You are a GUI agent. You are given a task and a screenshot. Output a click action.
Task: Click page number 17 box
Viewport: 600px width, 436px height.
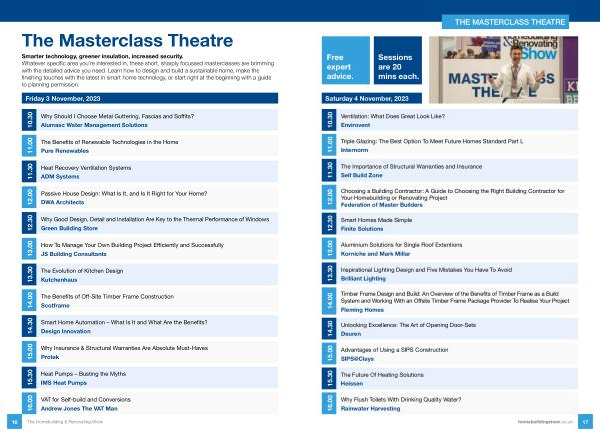585,422
